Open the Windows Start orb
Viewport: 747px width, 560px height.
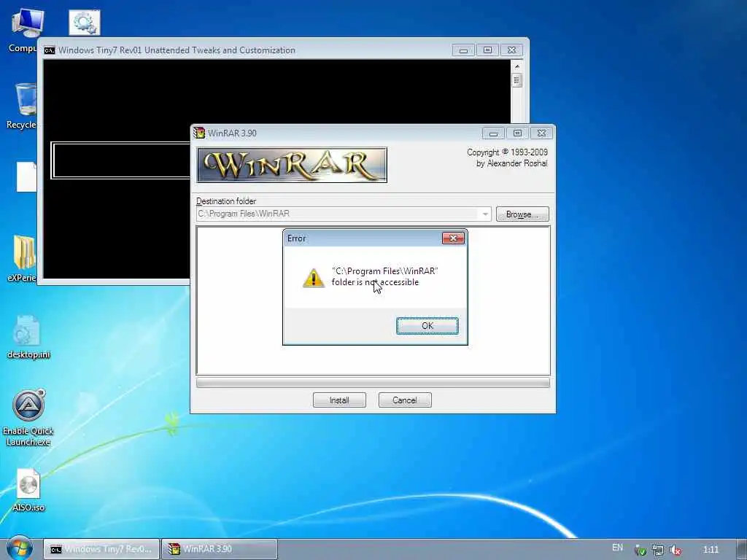(x=20, y=548)
